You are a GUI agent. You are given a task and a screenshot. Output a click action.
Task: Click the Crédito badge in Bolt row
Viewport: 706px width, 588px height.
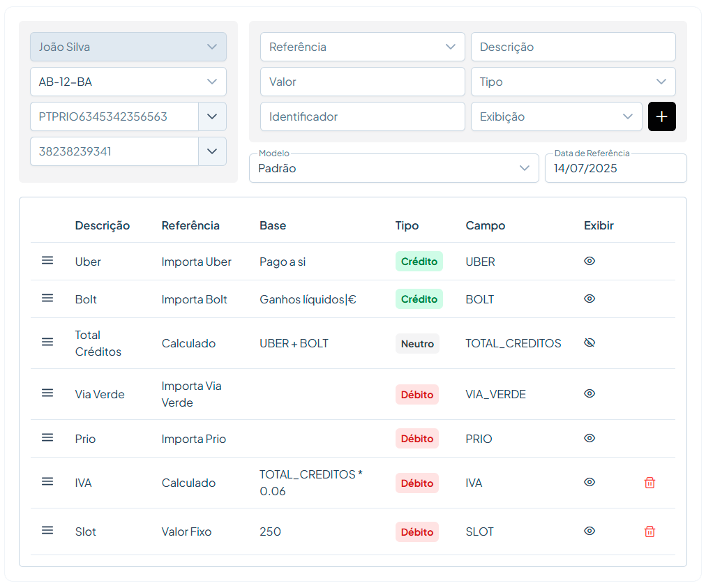pyautogui.click(x=419, y=299)
